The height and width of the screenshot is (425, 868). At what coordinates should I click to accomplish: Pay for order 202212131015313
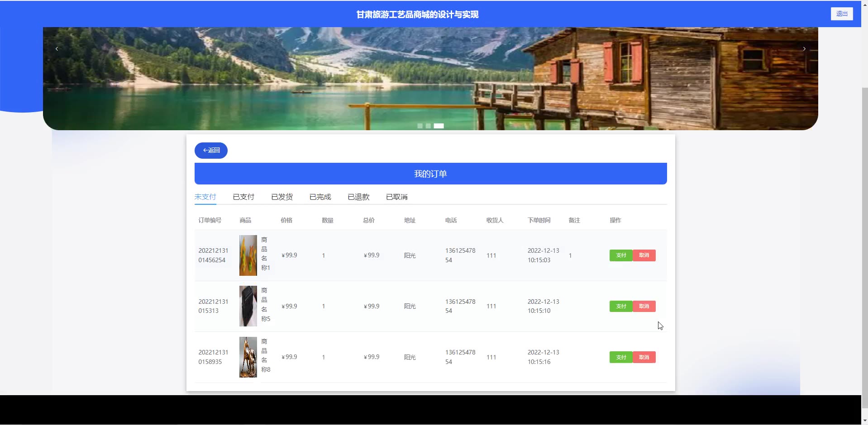(621, 307)
